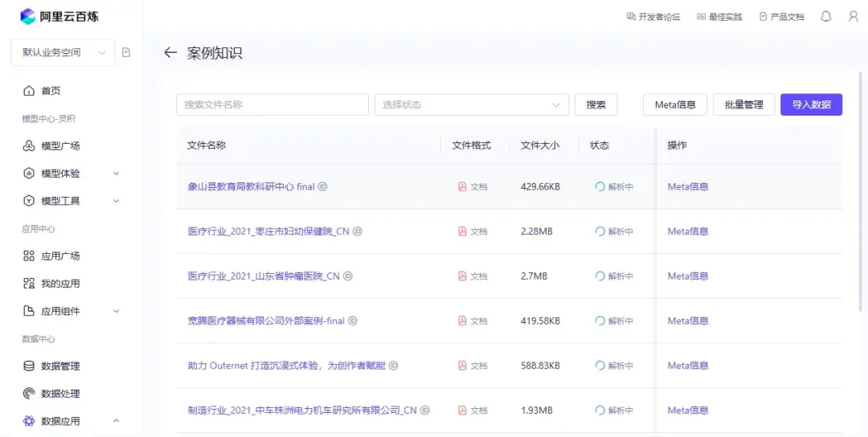The image size is (868, 437).
Task: Click the copy icon after 助力 Outernet file name
Action: [x=393, y=366]
